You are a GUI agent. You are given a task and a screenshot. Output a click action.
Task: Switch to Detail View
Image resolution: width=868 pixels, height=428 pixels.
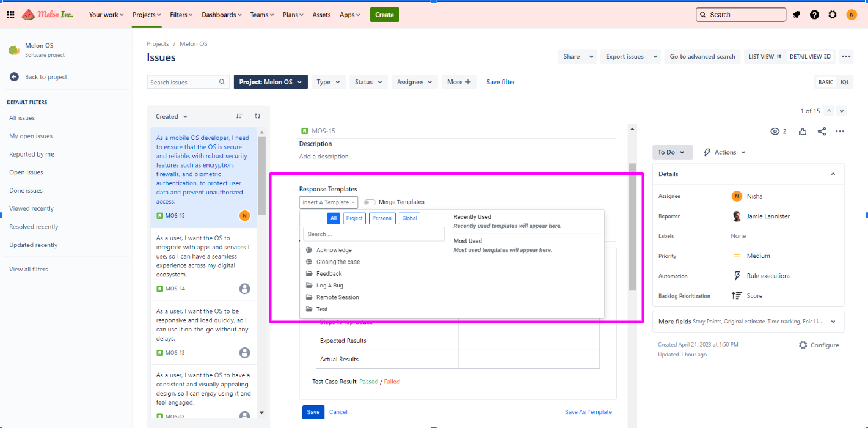810,57
